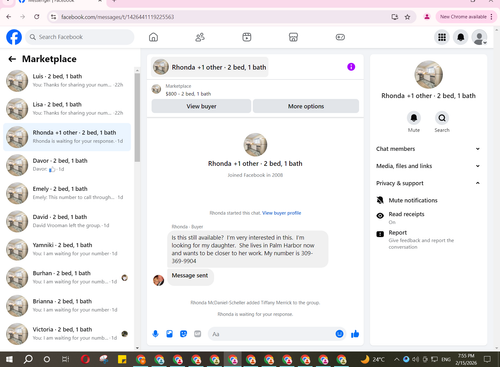Click the sender avatar beside Message sent

[158, 280]
